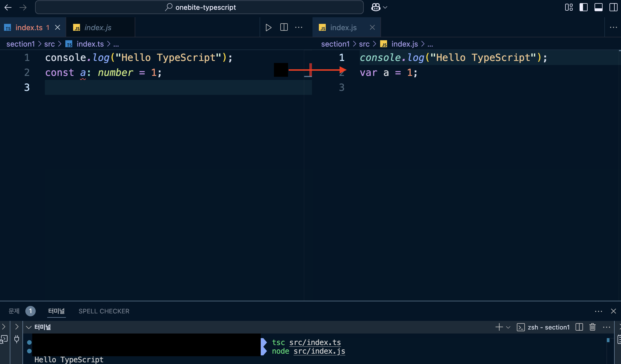Click the navigate back arrow
Screen dimensions: 621x364
click(8, 7)
